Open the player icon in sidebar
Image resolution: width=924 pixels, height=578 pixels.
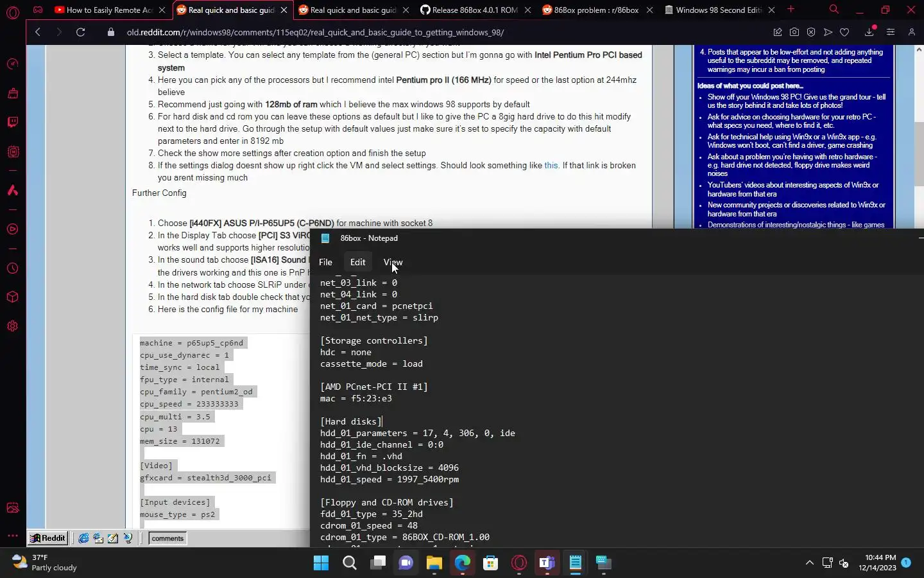pos(12,229)
